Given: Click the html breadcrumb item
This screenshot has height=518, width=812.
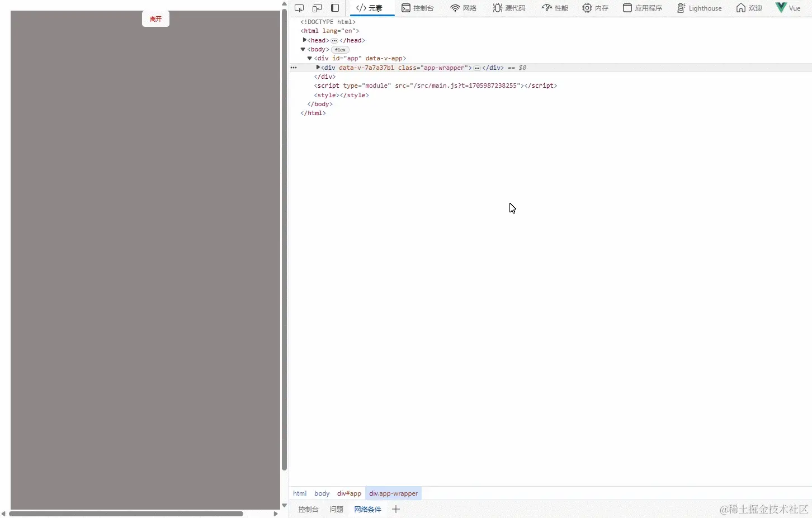Looking at the screenshot, I should pyautogui.click(x=300, y=493).
